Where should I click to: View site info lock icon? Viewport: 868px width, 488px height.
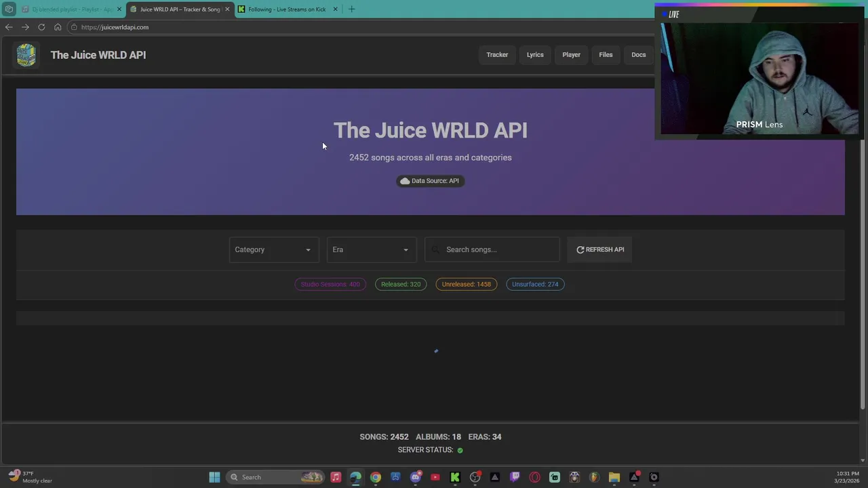[74, 27]
